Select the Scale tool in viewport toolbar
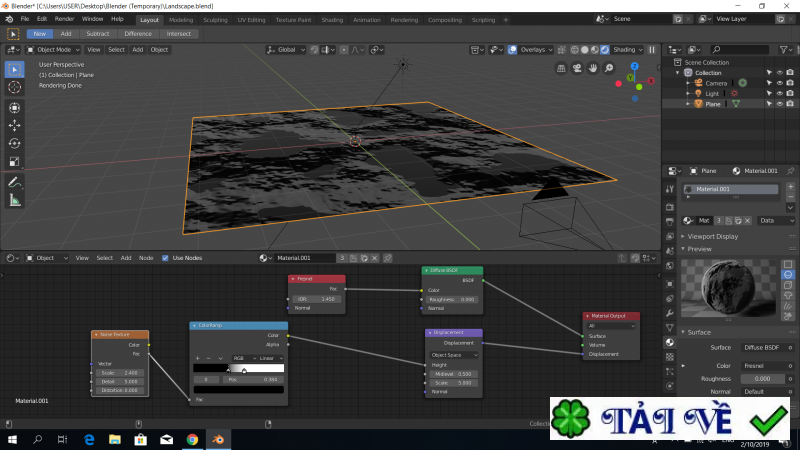 pyautogui.click(x=14, y=161)
